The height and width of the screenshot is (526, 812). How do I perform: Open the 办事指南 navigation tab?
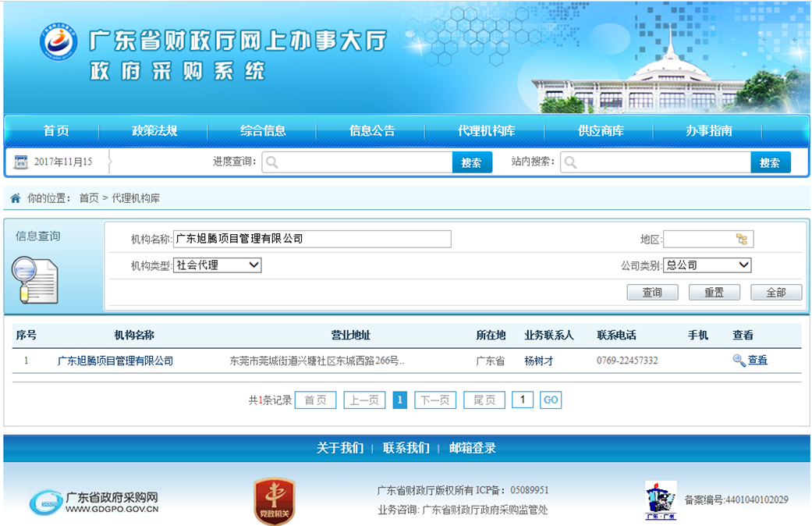(708, 130)
